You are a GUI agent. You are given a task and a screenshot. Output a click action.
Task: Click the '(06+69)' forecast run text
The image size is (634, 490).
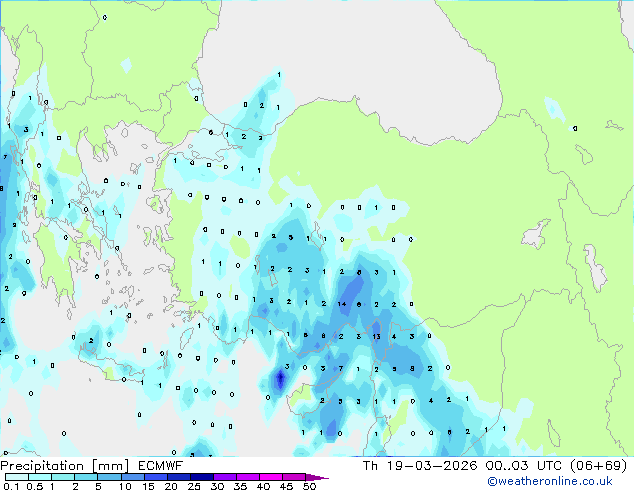coord(598,466)
